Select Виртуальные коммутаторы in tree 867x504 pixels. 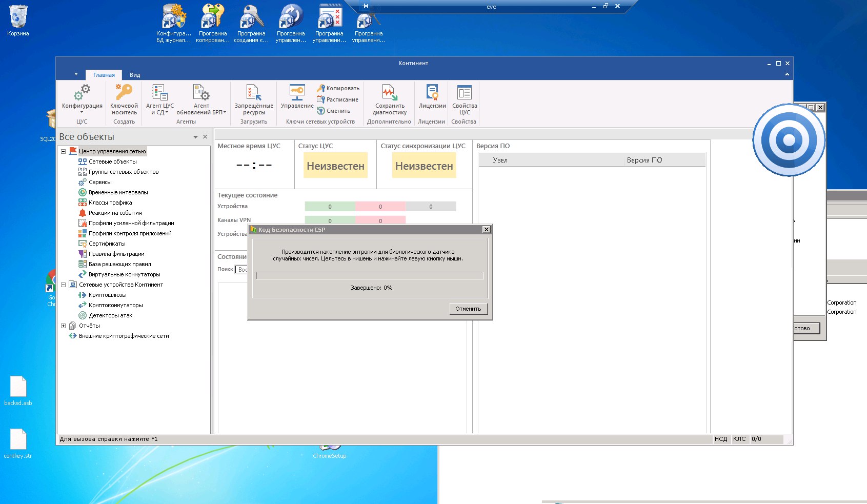point(124,274)
